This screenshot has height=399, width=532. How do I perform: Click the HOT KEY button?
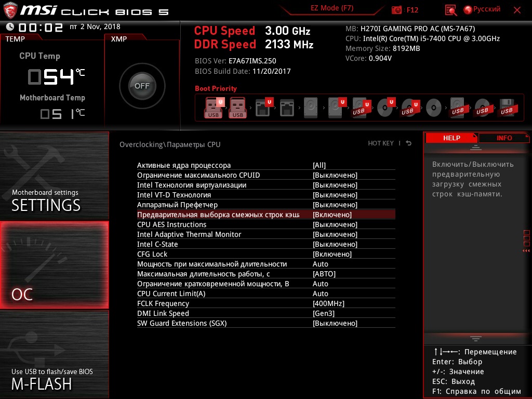pyautogui.click(x=381, y=143)
